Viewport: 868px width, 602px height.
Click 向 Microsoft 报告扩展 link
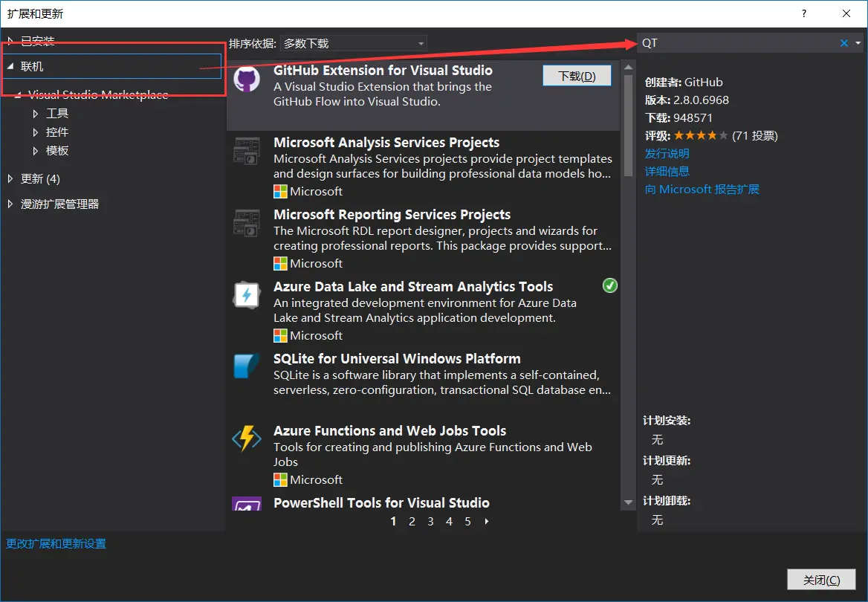tap(702, 190)
